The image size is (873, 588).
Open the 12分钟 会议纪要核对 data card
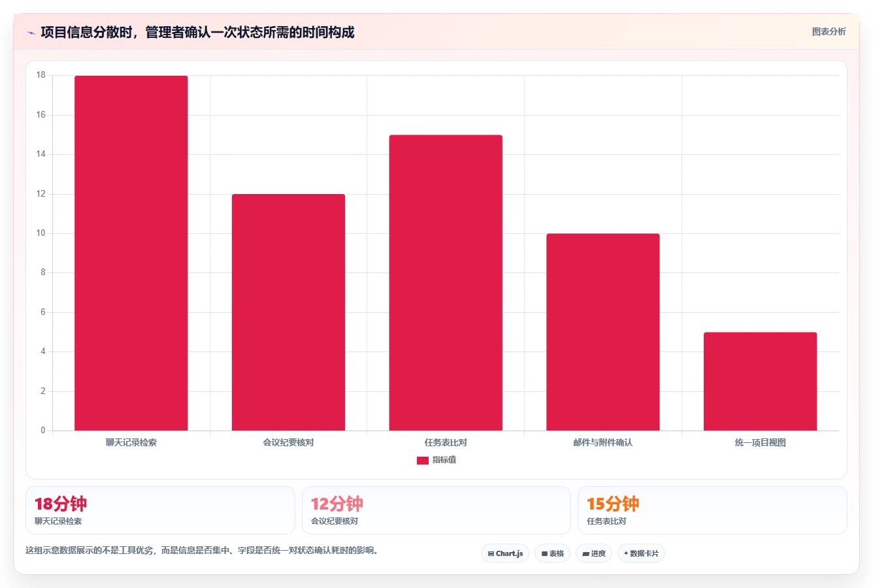436,510
